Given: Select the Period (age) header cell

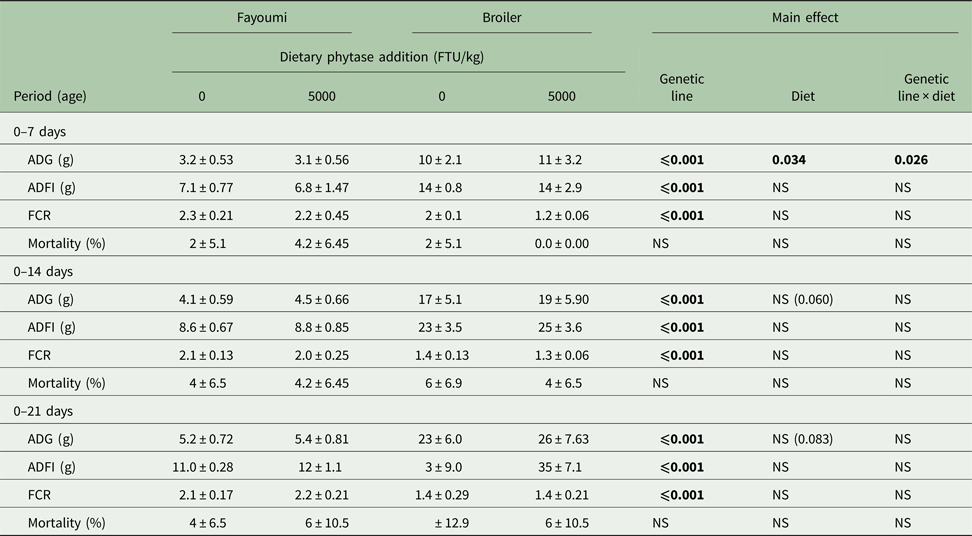Looking at the screenshot, I should point(50,97).
